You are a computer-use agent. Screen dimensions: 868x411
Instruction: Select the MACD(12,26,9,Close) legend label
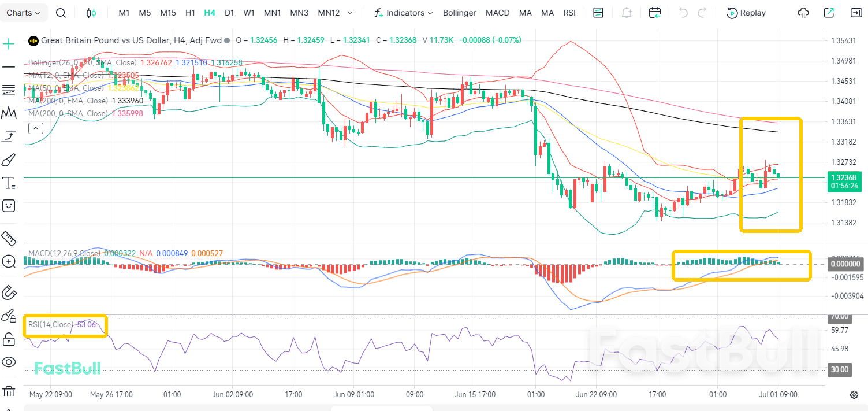[64, 253]
